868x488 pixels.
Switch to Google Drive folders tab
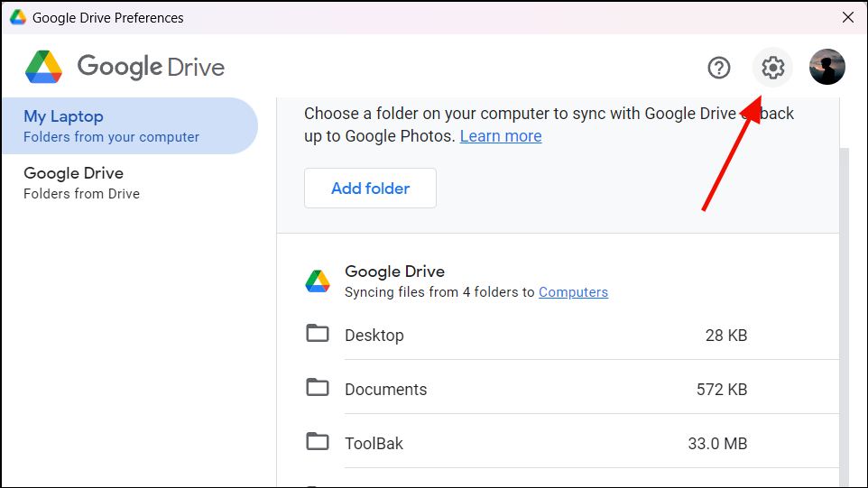(x=130, y=182)
